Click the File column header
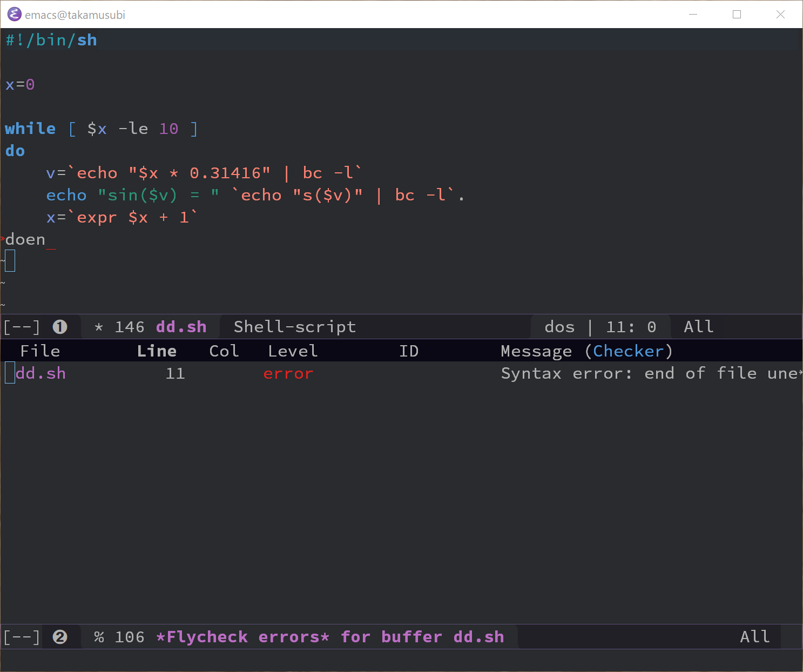 coord(40,351)
